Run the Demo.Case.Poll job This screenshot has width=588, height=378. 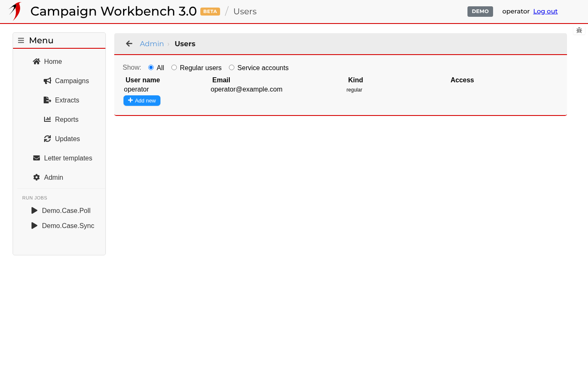[x=66, y=210]
